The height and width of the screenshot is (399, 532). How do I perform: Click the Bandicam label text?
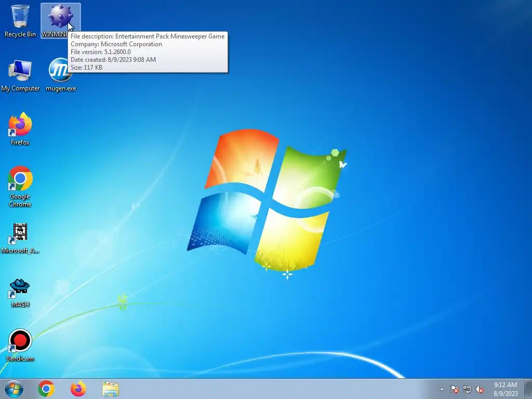(x=20, y=358)
